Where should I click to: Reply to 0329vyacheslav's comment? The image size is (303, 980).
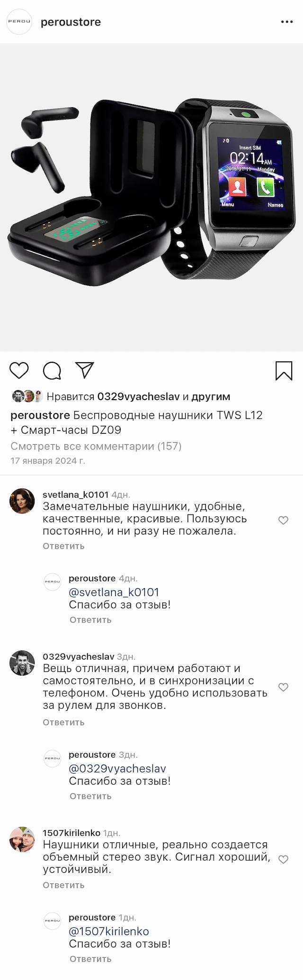(63, 723)
